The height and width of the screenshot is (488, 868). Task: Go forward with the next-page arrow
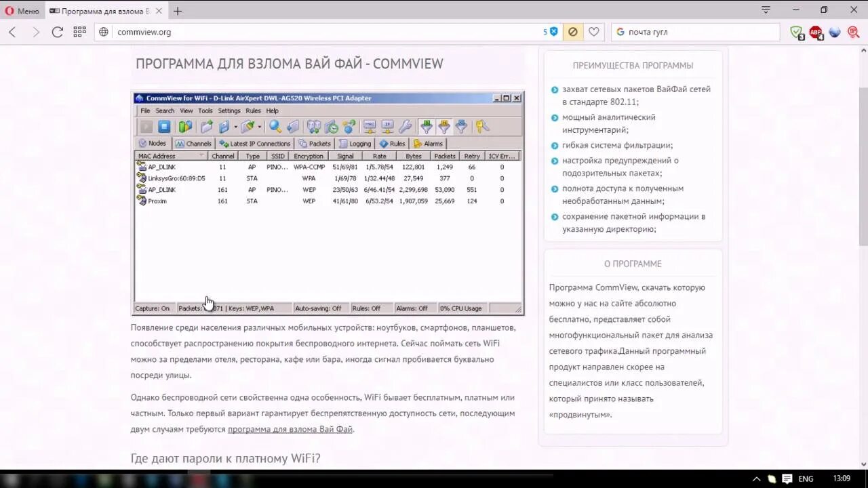35,32
